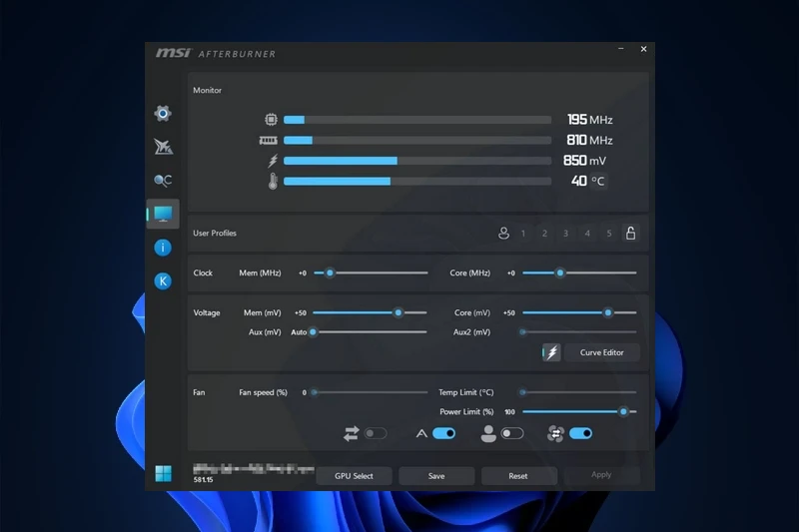Open the info "i" sidebar icon
The width and height of the screenshot is (799, 532).
[163, 248]
